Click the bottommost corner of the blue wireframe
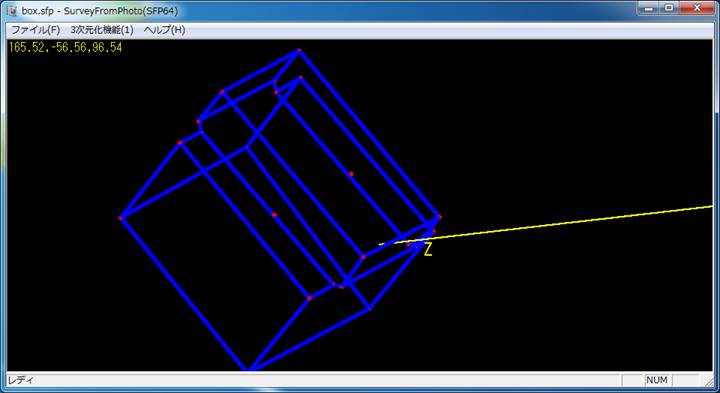The width and height of the screenshot is (720, 393). 249,368
